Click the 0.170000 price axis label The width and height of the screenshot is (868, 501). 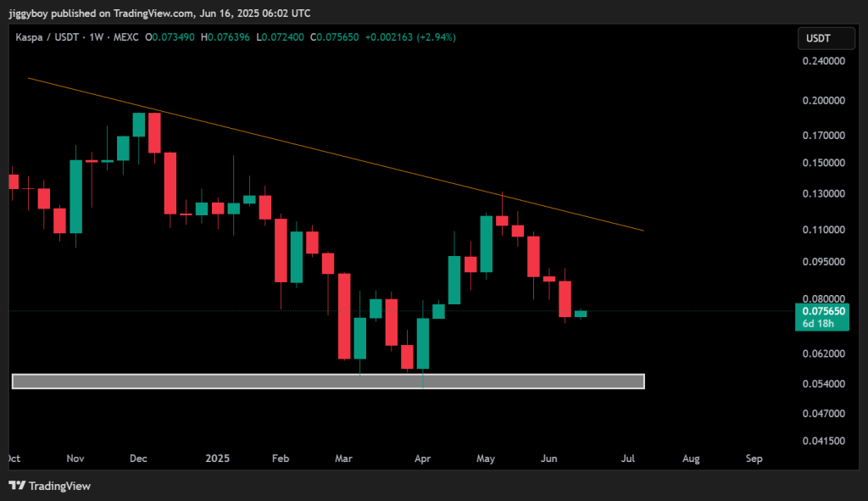tap(824, 135)
